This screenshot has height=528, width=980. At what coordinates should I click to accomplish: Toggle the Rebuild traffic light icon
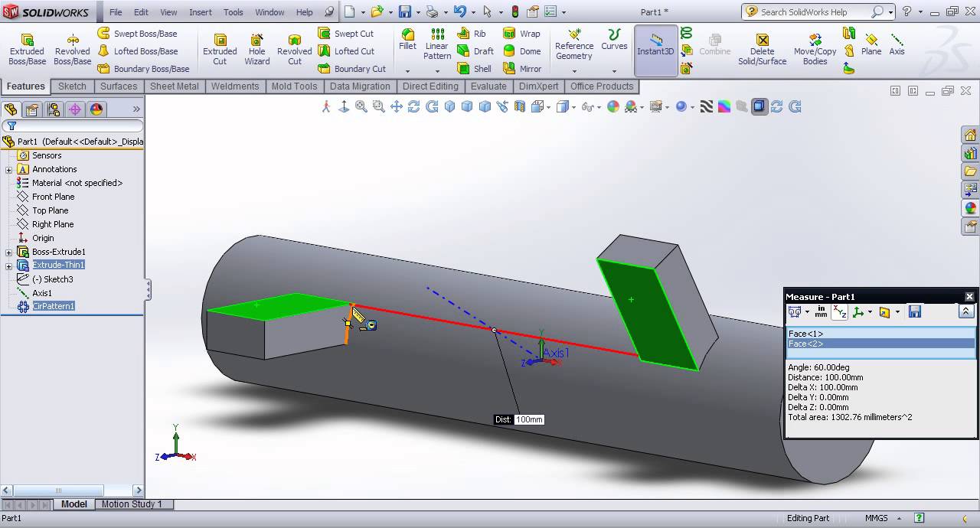514,11
